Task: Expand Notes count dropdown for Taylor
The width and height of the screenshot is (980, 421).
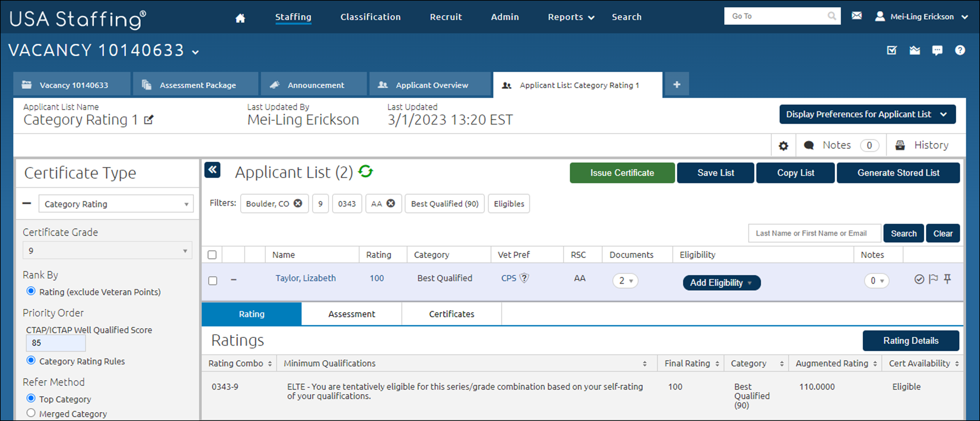Action: tap(877, 281)
